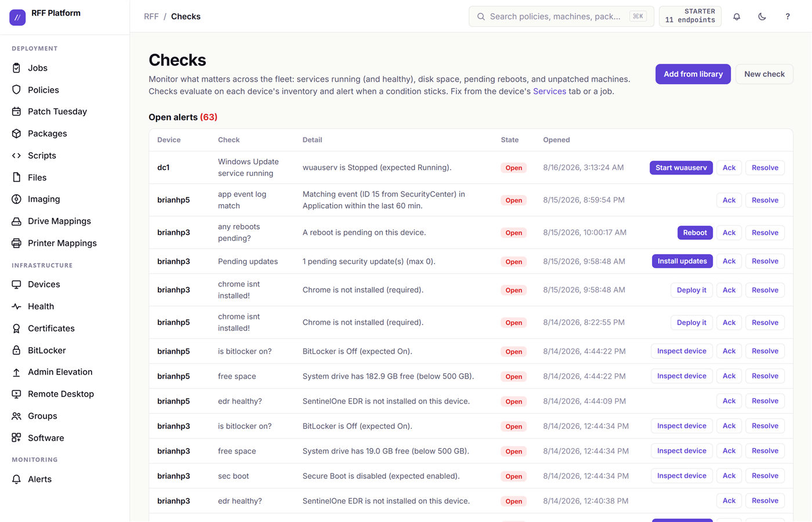Navigate to Alerts under Monitoring
This screenshot has width=812, height=522.
(39, 479)
